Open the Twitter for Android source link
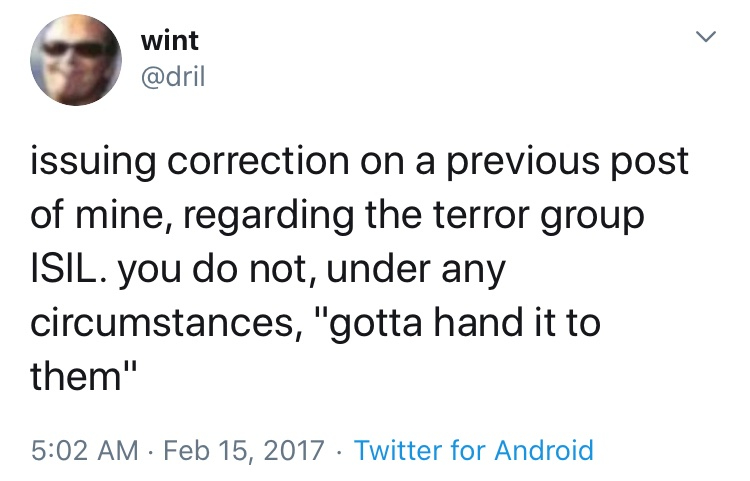The height and width of the screenshot is (481, 750). [x=474, y=450]
